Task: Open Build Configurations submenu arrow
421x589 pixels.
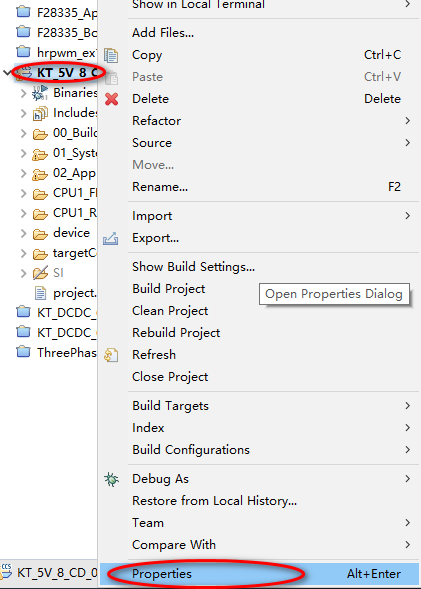Action: [x=407, y=450]
